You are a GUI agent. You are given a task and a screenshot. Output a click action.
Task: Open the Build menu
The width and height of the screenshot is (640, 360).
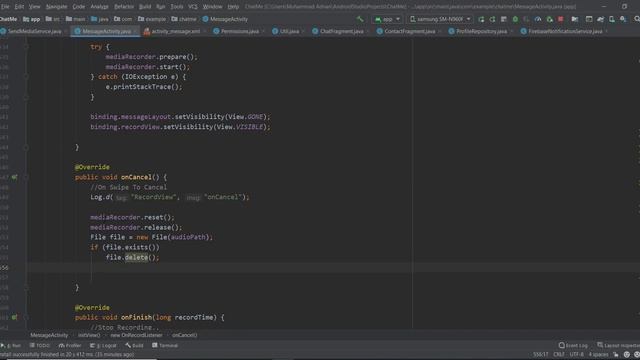click(145, 7)
